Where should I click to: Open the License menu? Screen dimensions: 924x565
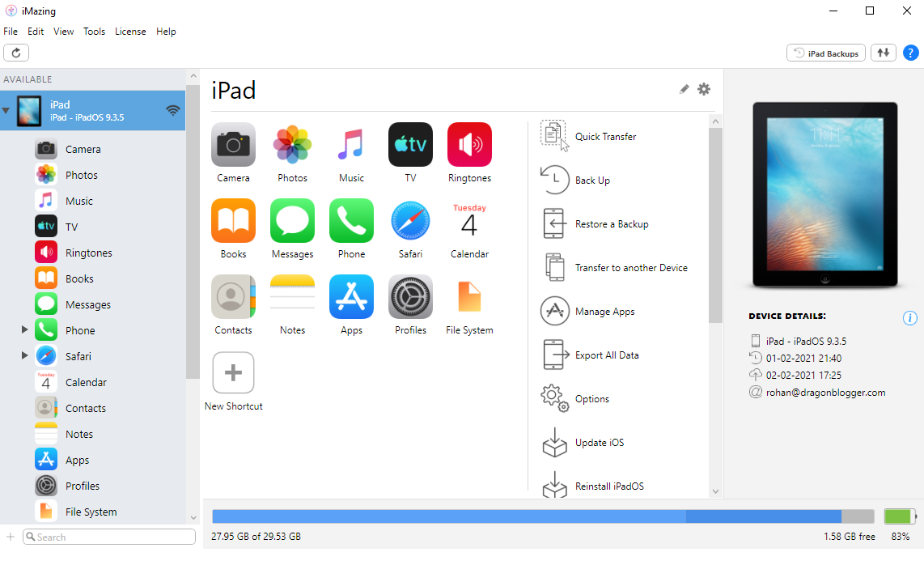130,32
